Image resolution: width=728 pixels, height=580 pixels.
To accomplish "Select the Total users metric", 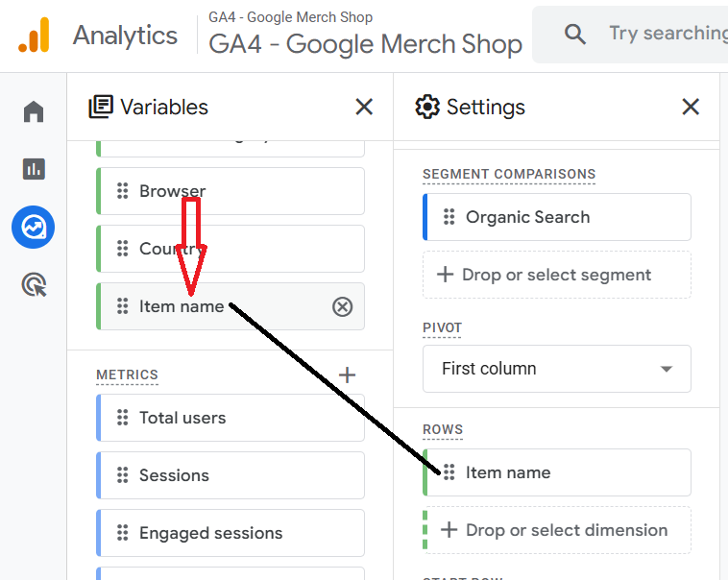I will [231, 418].
